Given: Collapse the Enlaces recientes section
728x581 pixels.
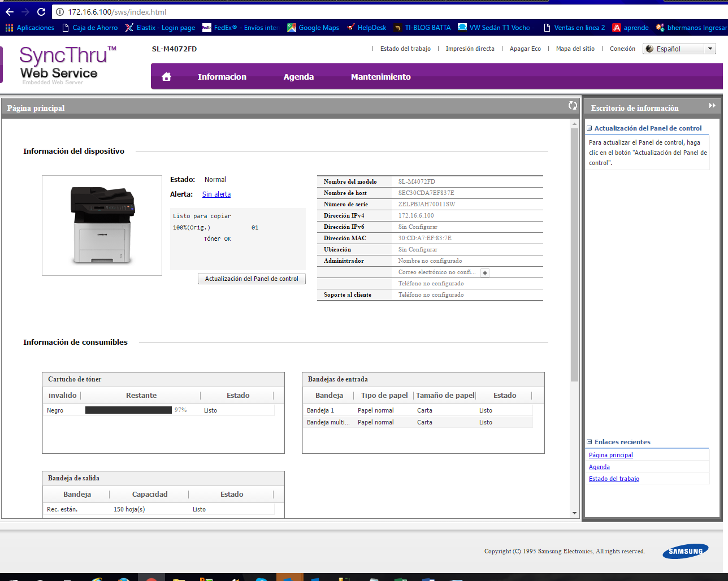Looking at the screenshot, I should [x=590, y=442].
